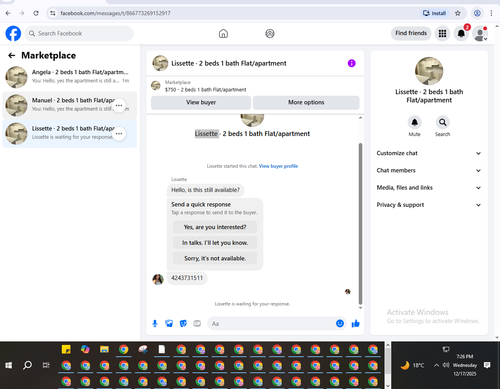
Task: Open the Sticky Notes taskbar icon
Action: [x=66, y=349]
